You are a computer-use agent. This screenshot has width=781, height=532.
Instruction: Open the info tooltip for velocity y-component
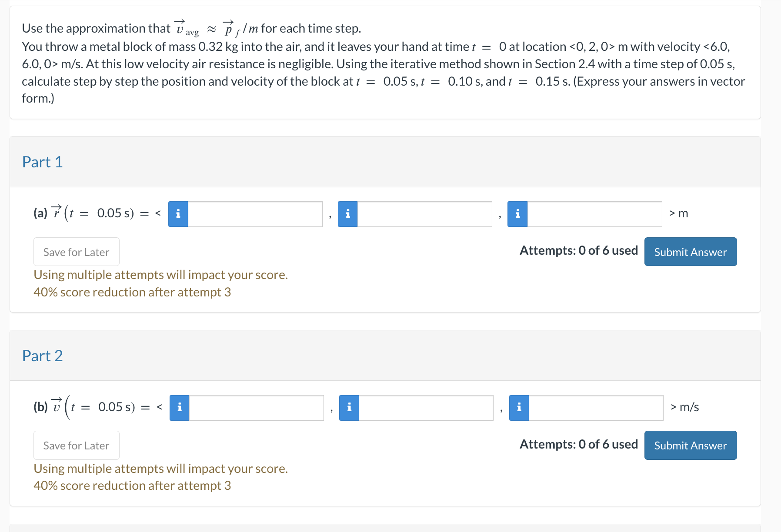pyautogui.click(x=349, y=407)
